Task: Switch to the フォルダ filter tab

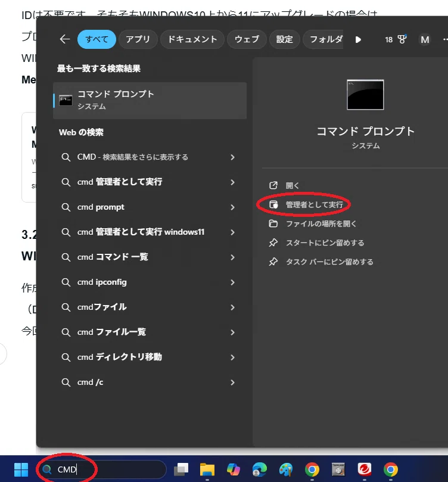Action: point(323,39)
